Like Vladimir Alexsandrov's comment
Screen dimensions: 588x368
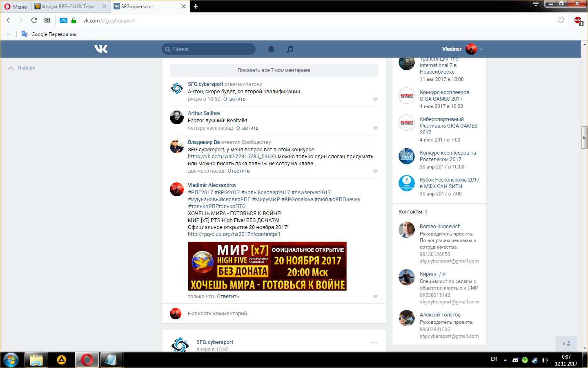pos(375,296)
